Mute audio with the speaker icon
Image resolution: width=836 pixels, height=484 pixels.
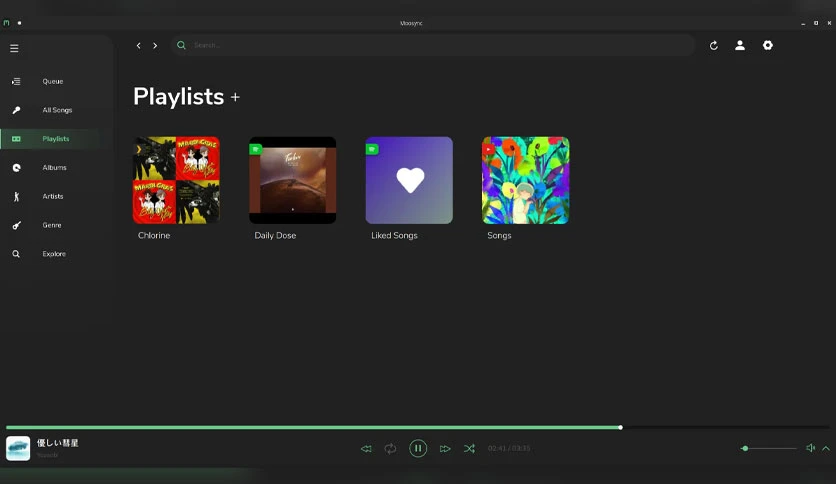(810, 448)
